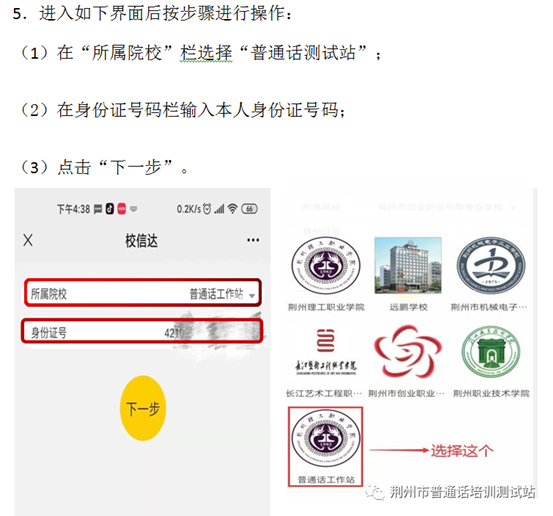This screenshot has width=553, height=516.
Task: Click the TikTok notification icon
Action: pyautogui.click(x=110, y=209)
